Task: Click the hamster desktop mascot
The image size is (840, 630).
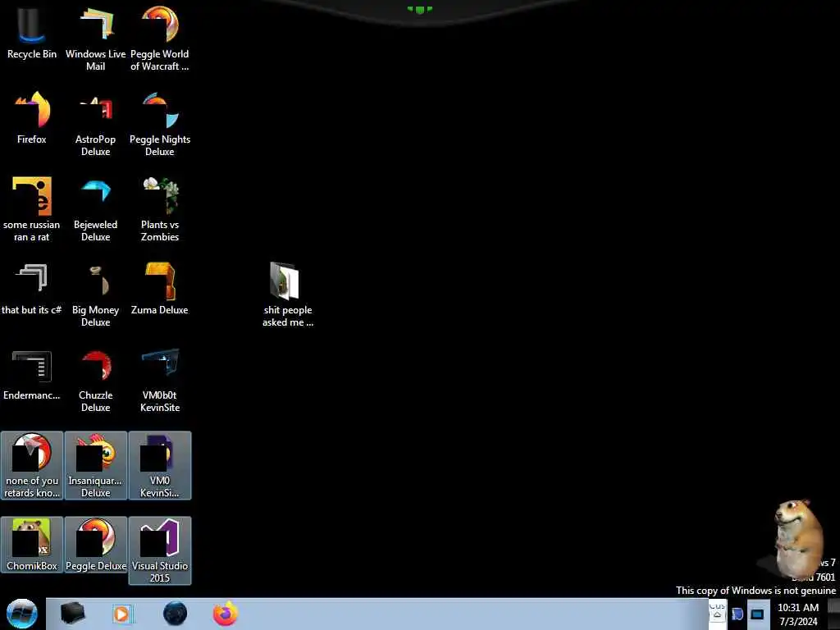Action: click(x=798, y=538)
